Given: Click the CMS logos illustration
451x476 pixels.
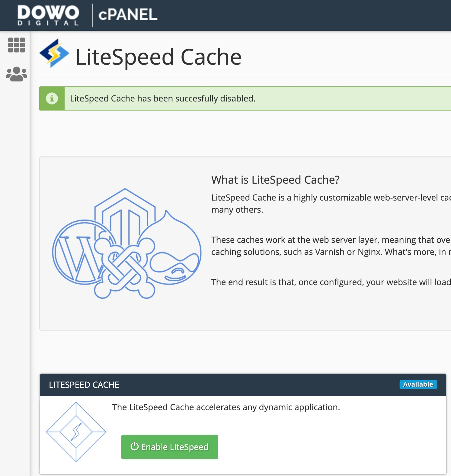Looking at the screenshot, I should coord(126,243).
